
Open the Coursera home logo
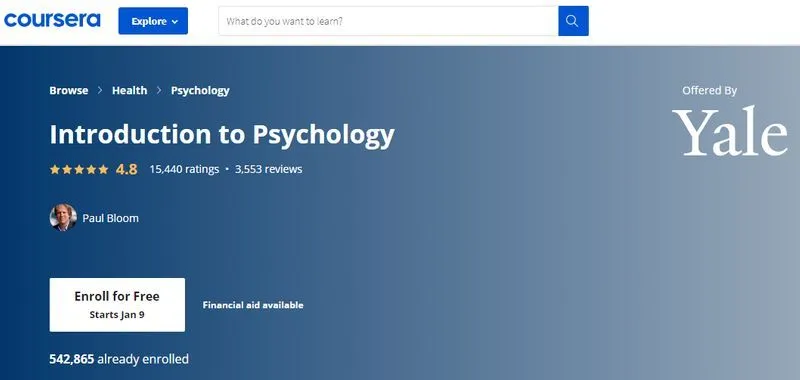[x=52, y=20]
